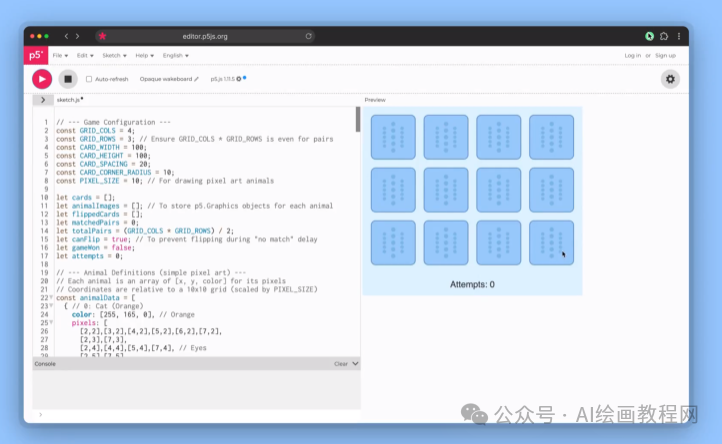
Task: Collapse the console with the chevron
Action: click(355, 364)
